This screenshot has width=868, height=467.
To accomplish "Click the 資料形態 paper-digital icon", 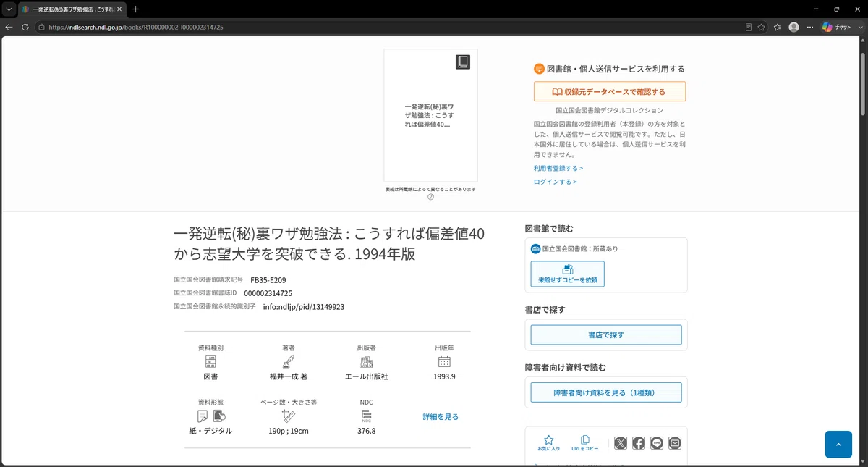I will [x=211, y=416].
